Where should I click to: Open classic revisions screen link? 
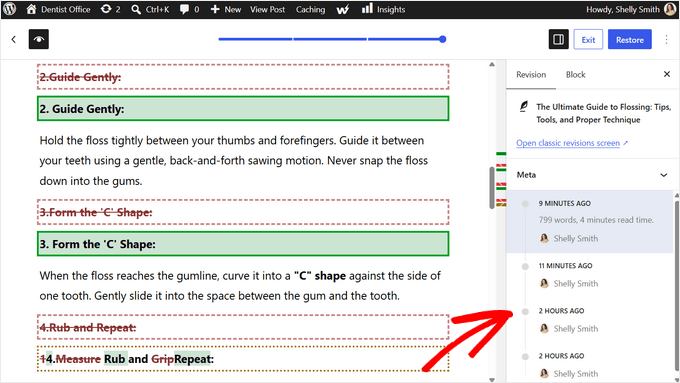[x=572, y=143]
